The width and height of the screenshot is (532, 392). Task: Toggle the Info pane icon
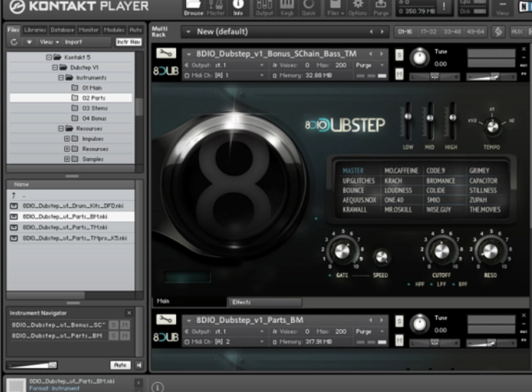tap(237, 7)
